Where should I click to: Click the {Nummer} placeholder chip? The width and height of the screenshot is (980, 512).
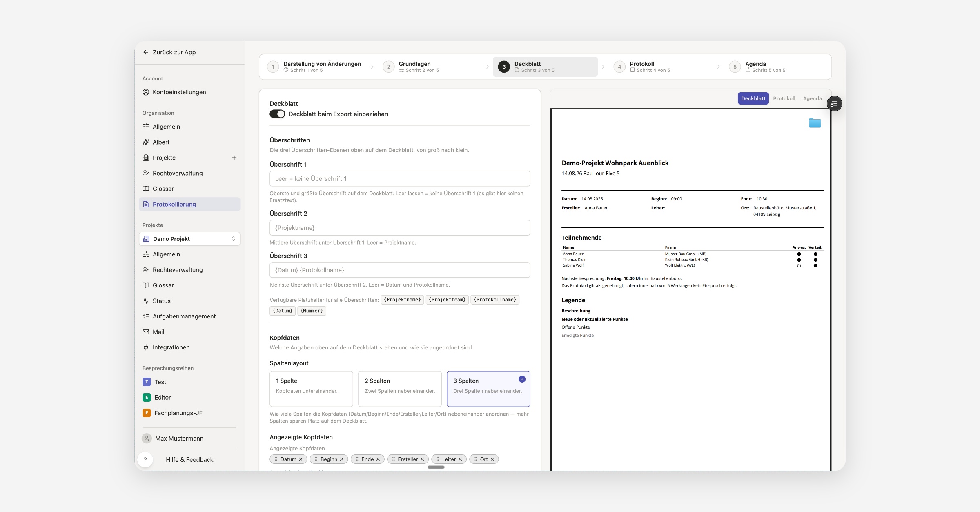[x=312, y=311]
